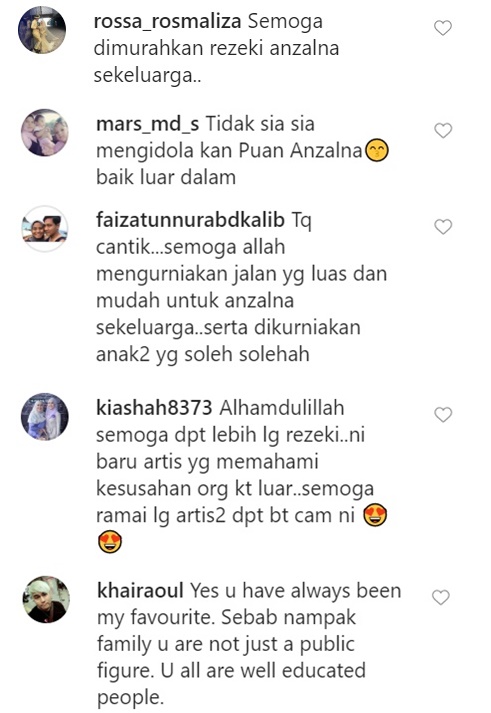Visit the rossa_rosmaliza username link
Image resolution: width=491 pixels, height=713 pixels.
click(167, 22)
